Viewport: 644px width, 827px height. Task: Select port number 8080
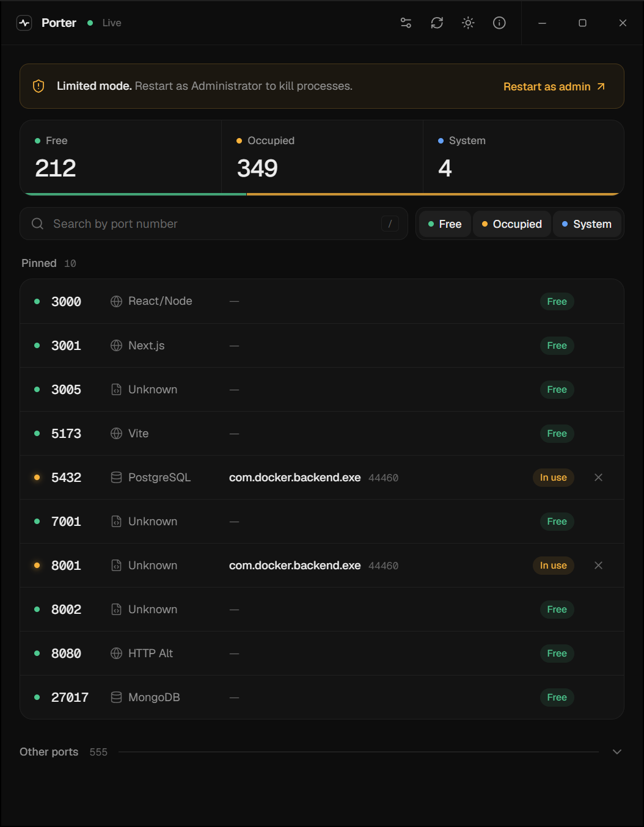(x=66, y=653)
